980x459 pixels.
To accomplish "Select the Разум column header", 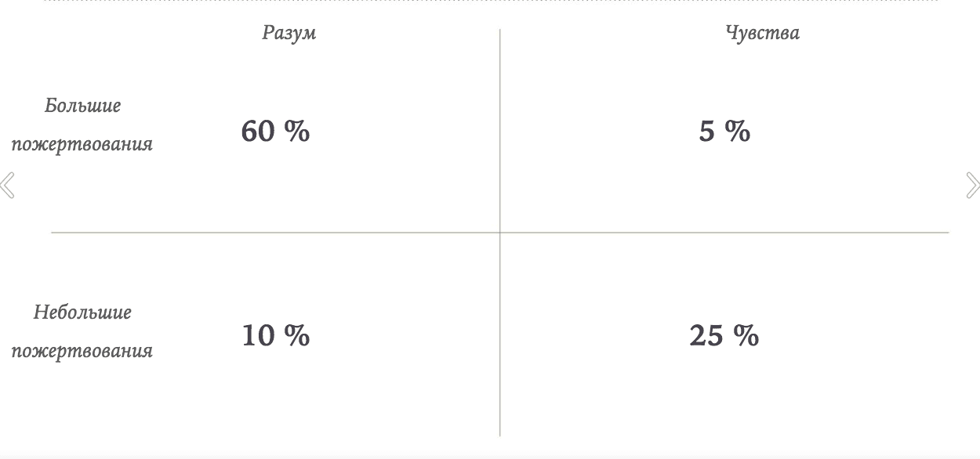I will click(x=289, y=33).
